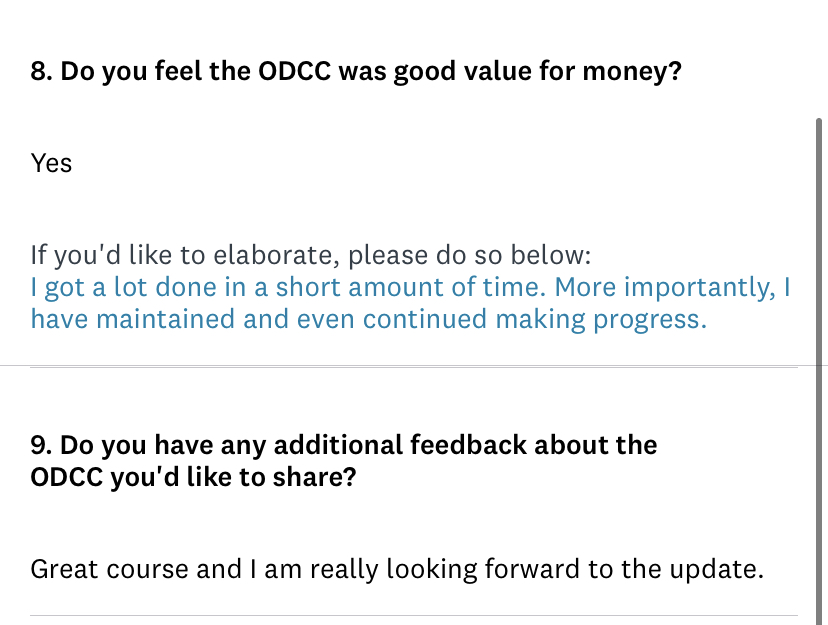Screen dimensions: 828x625
Task: Click the "Great course" feedback response
Action: coord(397,570)
